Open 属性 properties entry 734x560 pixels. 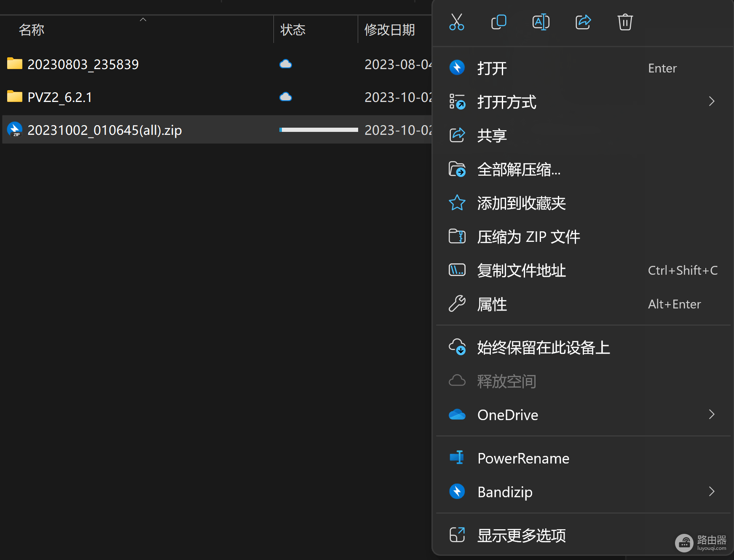(x=583, y=304)
